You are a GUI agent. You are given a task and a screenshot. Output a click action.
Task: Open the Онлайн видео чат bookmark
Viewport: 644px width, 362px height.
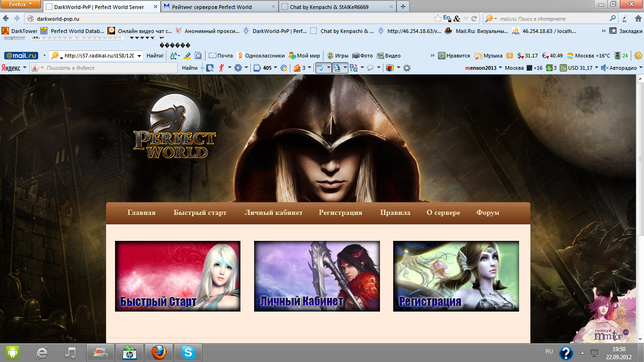click(x=140, y=31)
